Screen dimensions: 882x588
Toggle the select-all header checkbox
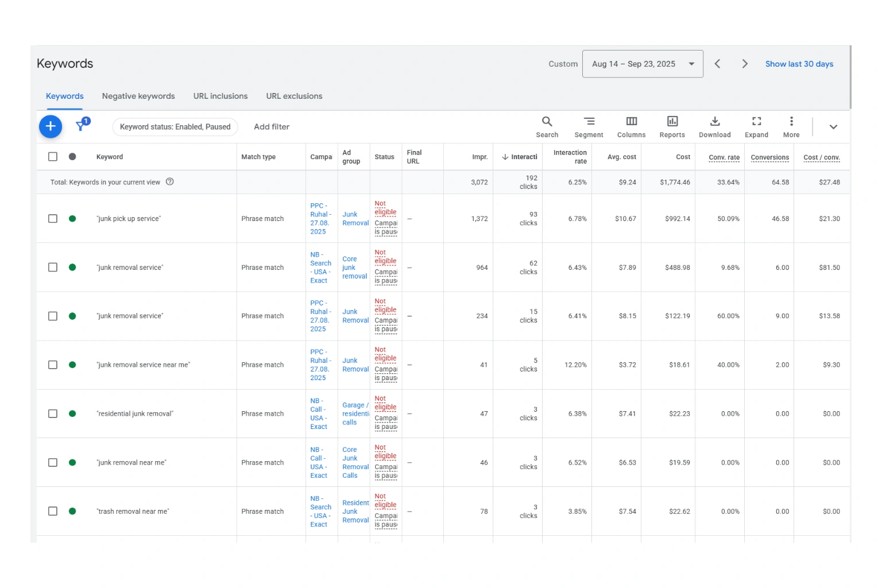coord(53,157)
